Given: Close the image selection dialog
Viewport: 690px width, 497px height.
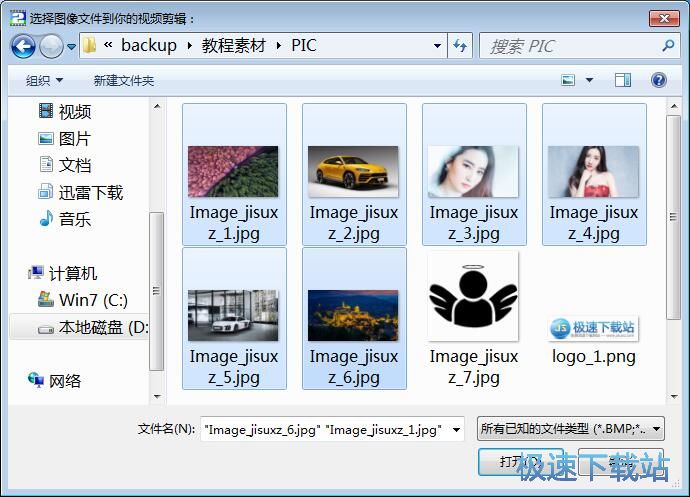Looking at the screenshot, I should coord(664,18).
